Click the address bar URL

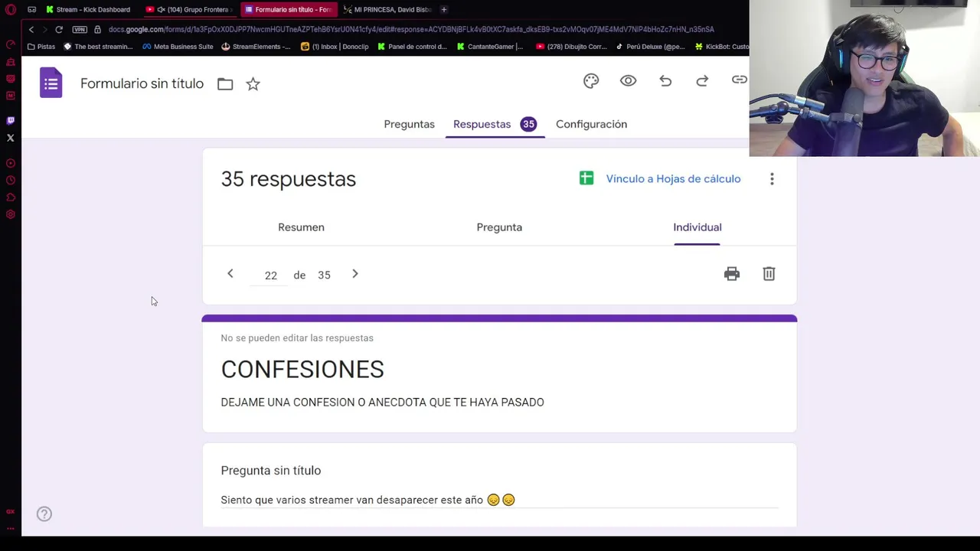[411, 29]
